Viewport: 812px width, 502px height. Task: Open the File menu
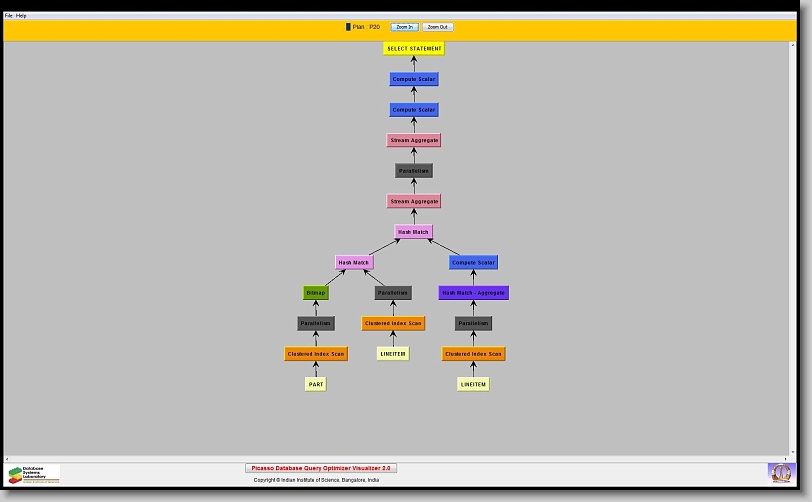click(9, 16)
